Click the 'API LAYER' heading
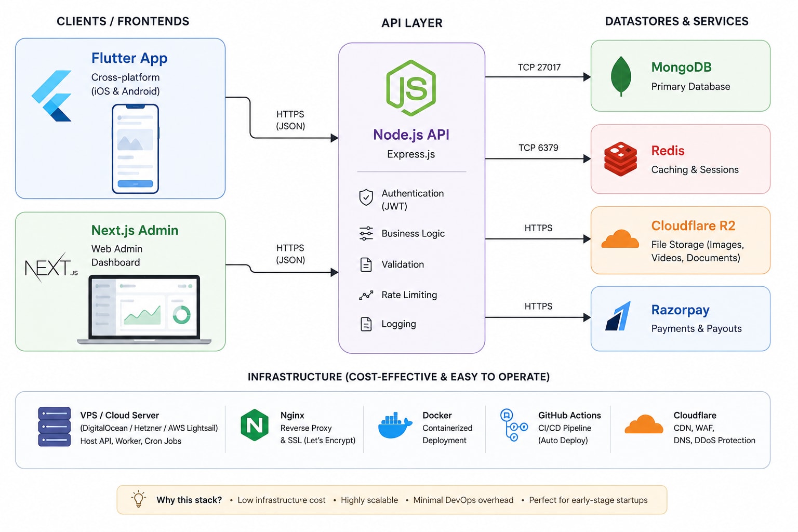The height and width of the screenshot is (532, 798). coord(411,23)
